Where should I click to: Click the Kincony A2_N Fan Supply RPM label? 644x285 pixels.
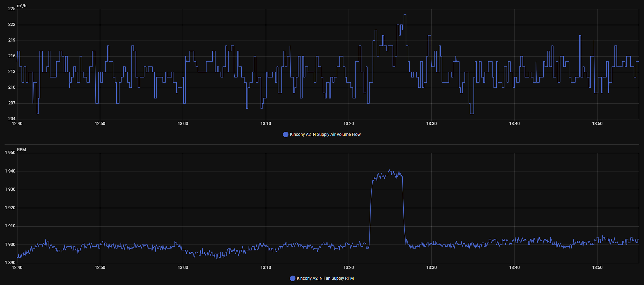pos(325,278)
